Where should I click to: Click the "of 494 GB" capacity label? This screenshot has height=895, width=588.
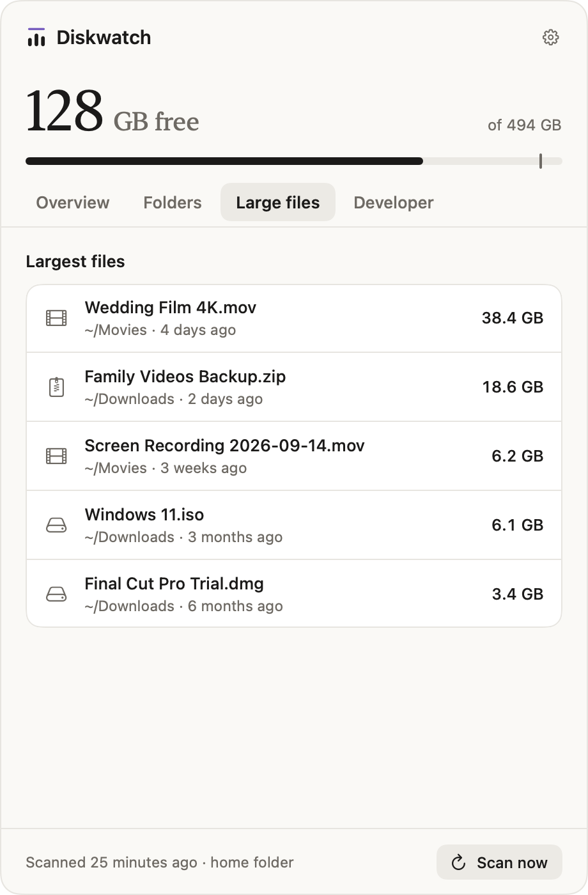click(x=525, y=125)
